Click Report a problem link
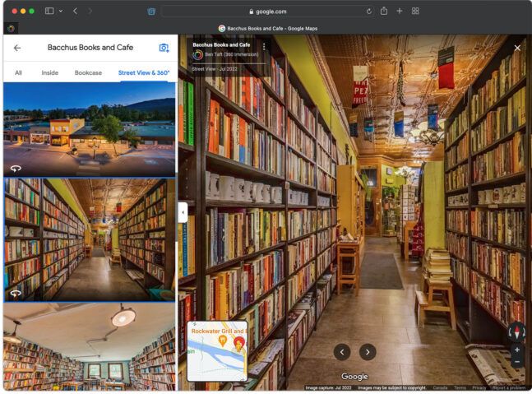 coord(509,387)
